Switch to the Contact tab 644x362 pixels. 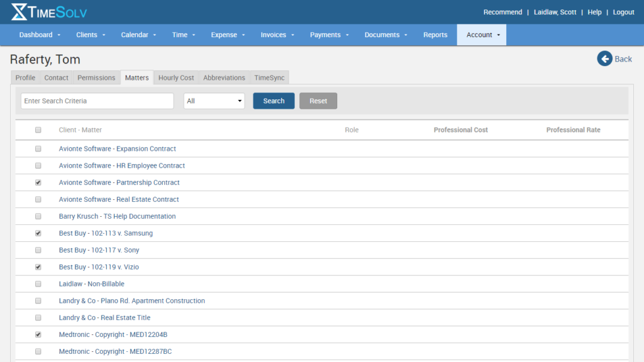tap(56, 77)
